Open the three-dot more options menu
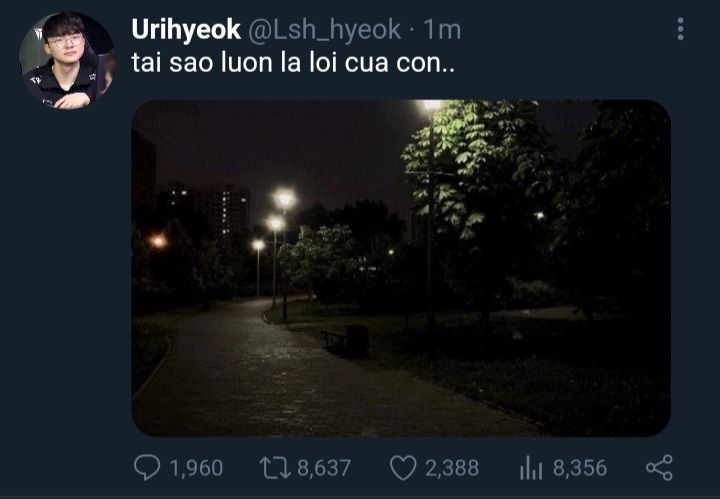 pyautogui.click(x=681, y=29)
